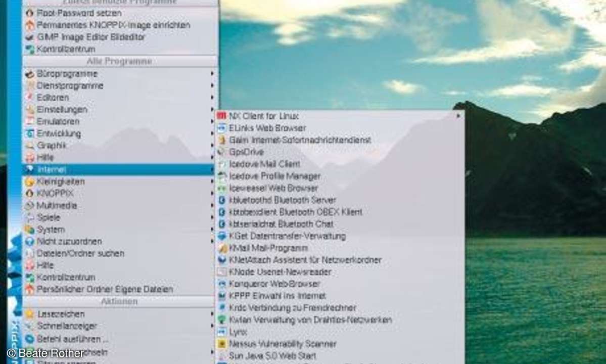Click the KMail Mail-Programm icon
The width and height of the screenshot is (606, 364).
(x=222, y=248)
